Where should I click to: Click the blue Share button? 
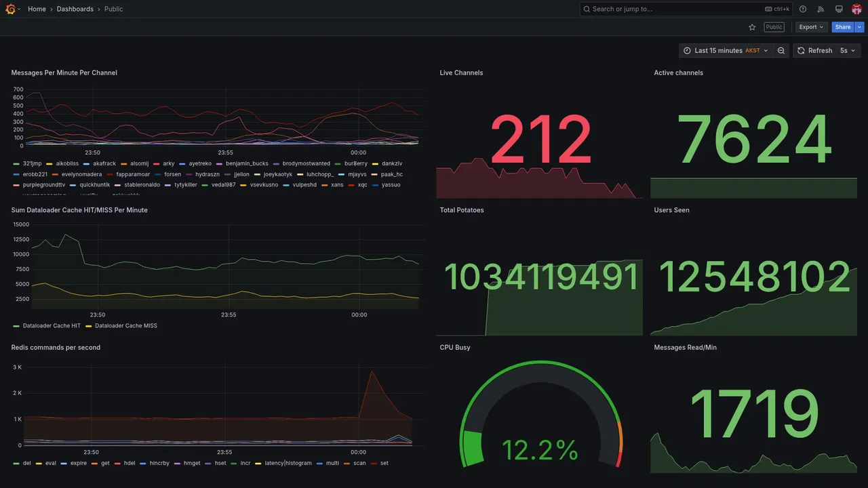(x=843, y=27)
